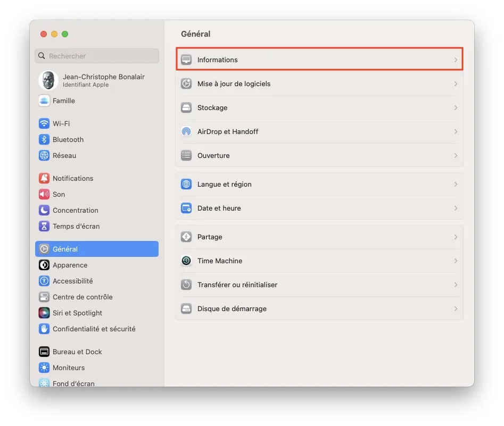Open Apparence label in sidebar
The height and width of the screenshot is (426, 504).
point(70,265)
